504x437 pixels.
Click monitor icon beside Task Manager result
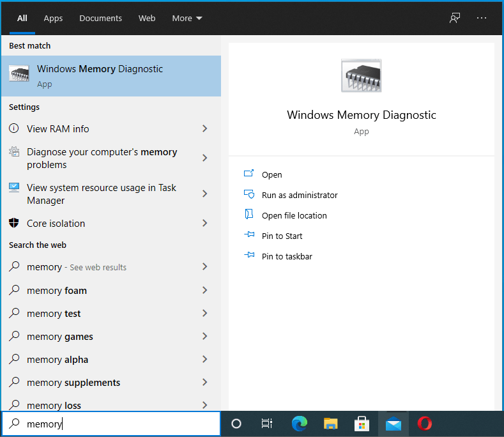click(14, 187)
